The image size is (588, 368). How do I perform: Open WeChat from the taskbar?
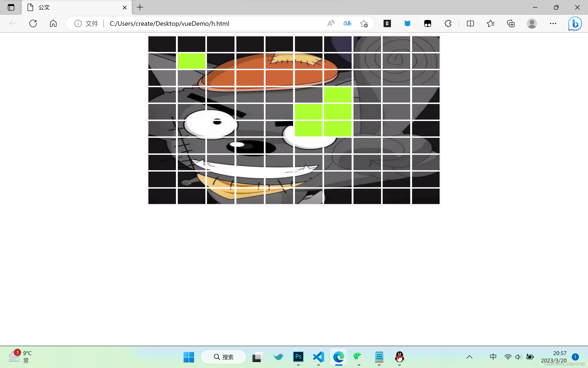359,357
